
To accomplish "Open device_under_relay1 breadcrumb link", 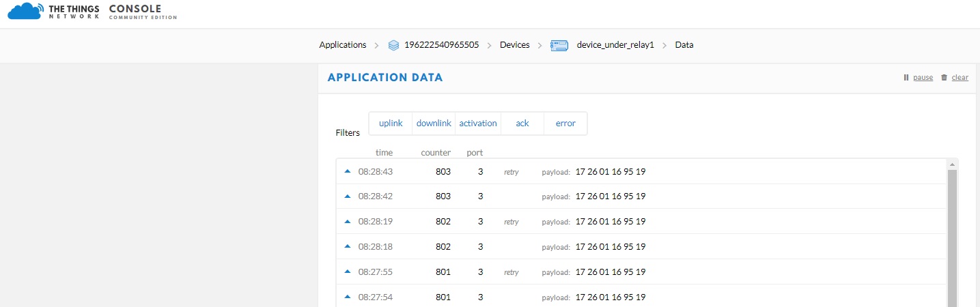I will [x=615, y=45].
